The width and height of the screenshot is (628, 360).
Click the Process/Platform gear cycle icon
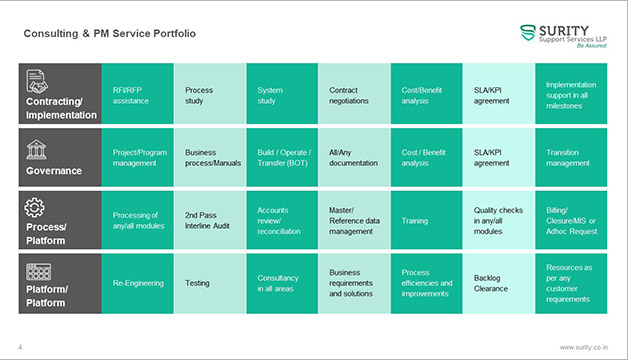[x=34, y=207]
